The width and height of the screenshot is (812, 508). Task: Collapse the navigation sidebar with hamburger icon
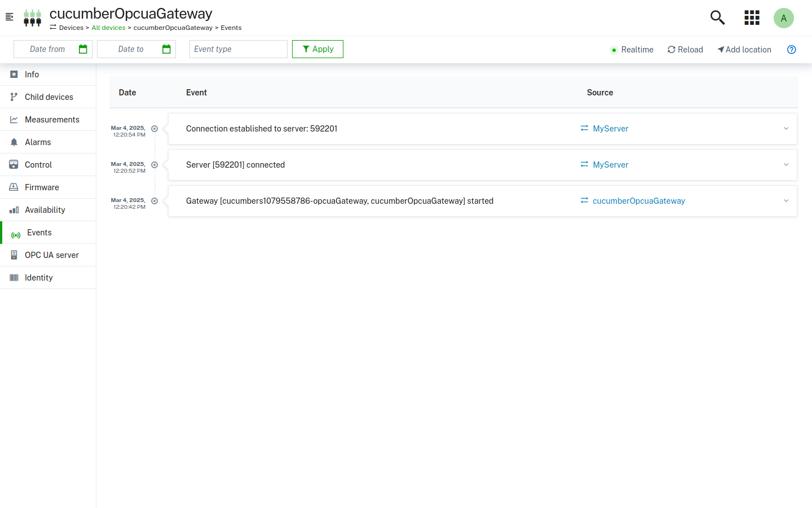click(x=9, y=17)
